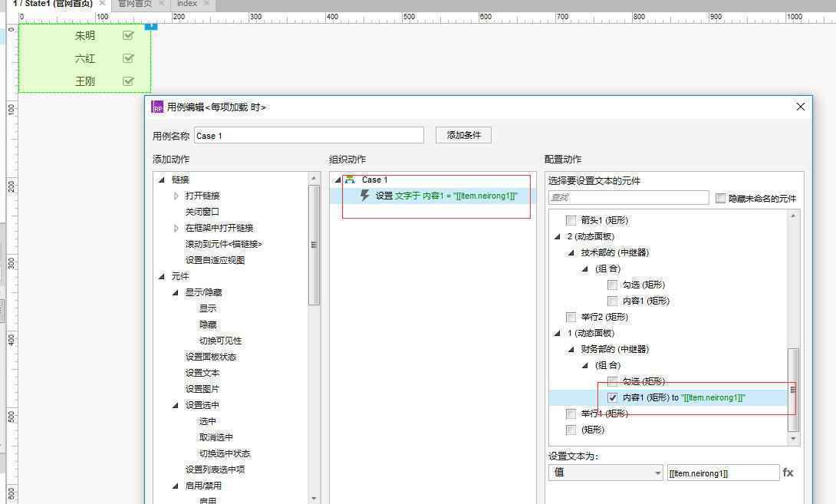The width and height of the screenshot is (836, 504).
Task: Click the check icon beside 王刚
Action: 128,81
